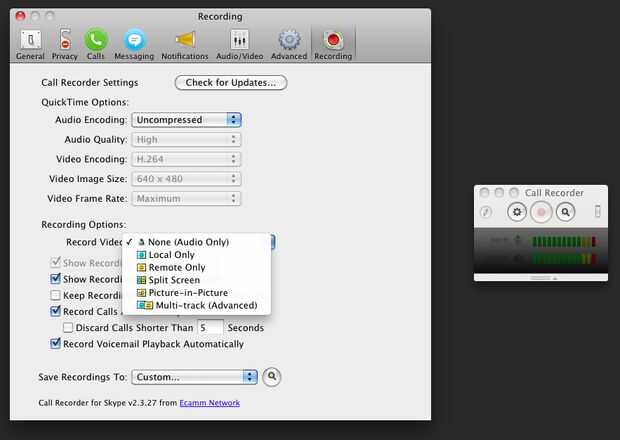620x440 pixels.
Task: Choose Remote Only from the menu
Action: [197, 267]
